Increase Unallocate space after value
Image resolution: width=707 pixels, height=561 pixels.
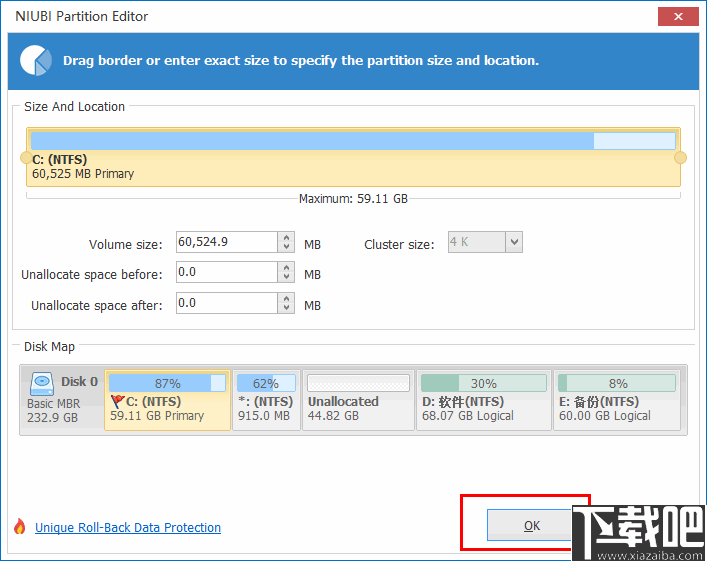(x=286, y=298)
